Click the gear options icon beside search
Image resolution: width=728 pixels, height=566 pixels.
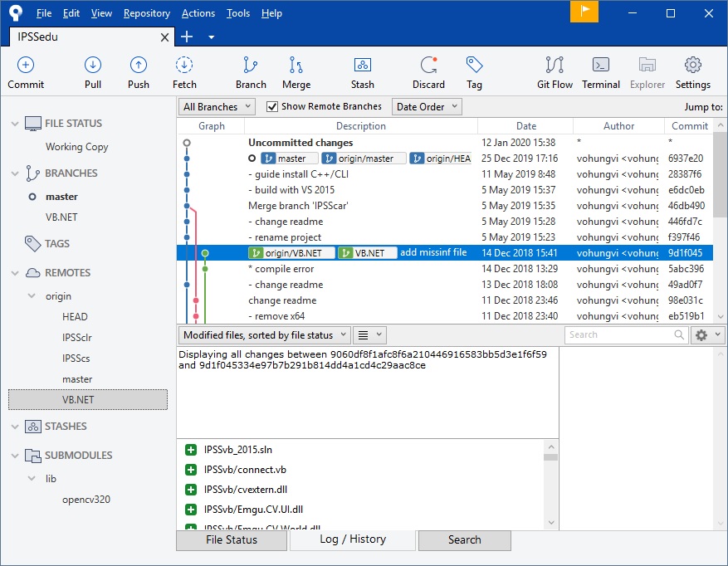pyautogui.click(x=701, y=334)
